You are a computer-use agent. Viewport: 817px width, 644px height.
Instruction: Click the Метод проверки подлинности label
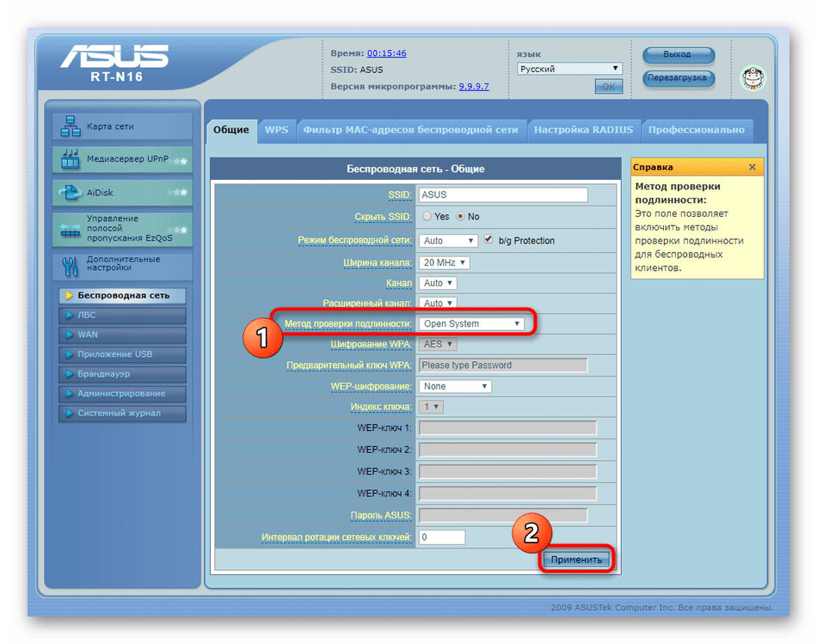point(347,323)
